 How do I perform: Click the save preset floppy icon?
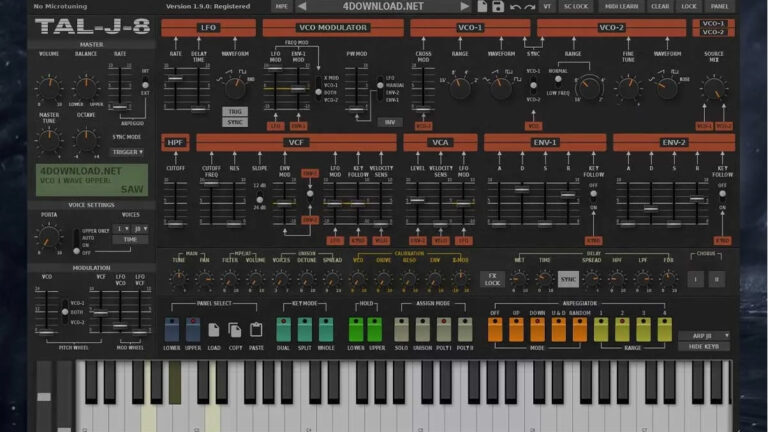pos(498,6)
